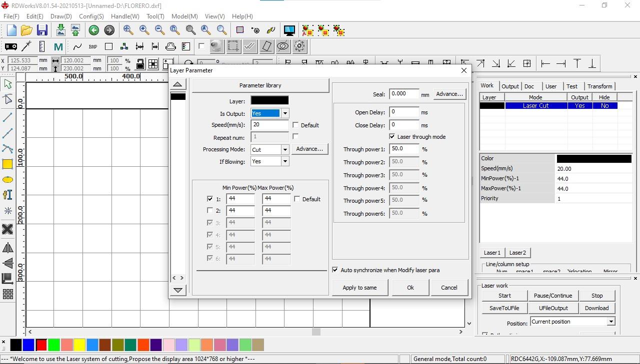640x364 pixels.
Task: Click the polyline tool in left toolbar
Action: (7, 148)
